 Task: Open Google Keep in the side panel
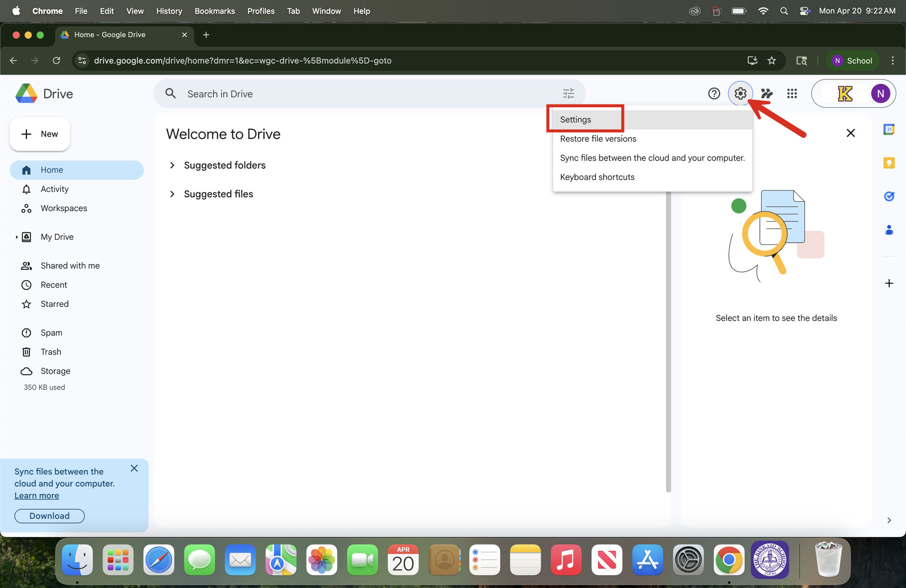889,163
